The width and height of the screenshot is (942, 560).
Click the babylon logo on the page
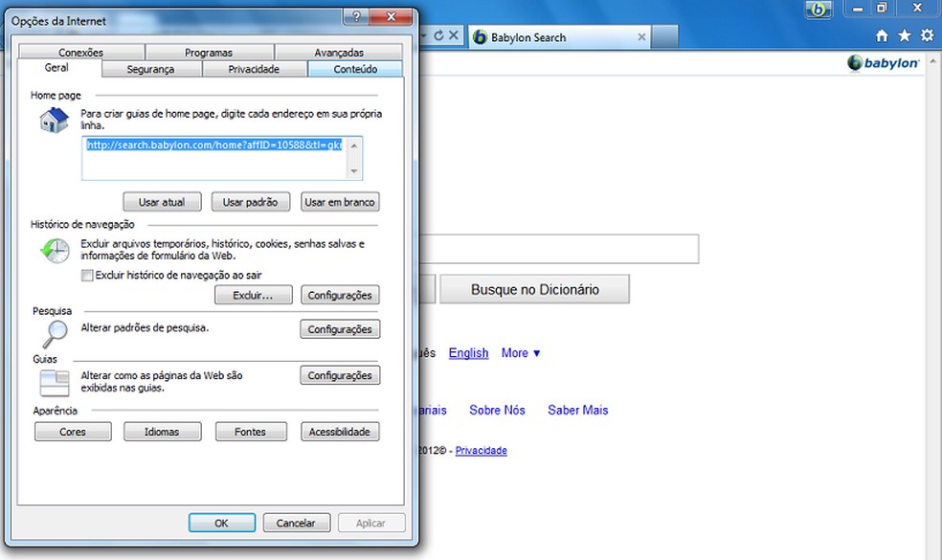click(x=883, y=62)
